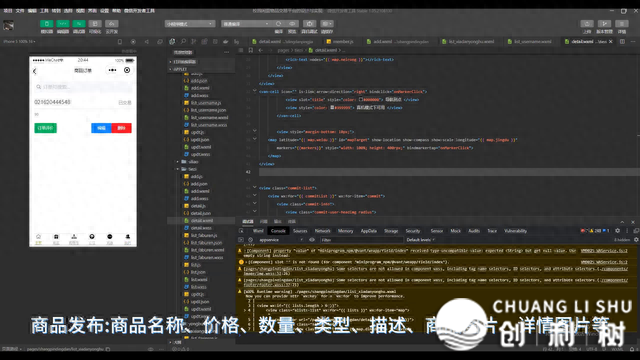
Task: Collapse the tiezi folder in file tree
Action: point(178,169)
